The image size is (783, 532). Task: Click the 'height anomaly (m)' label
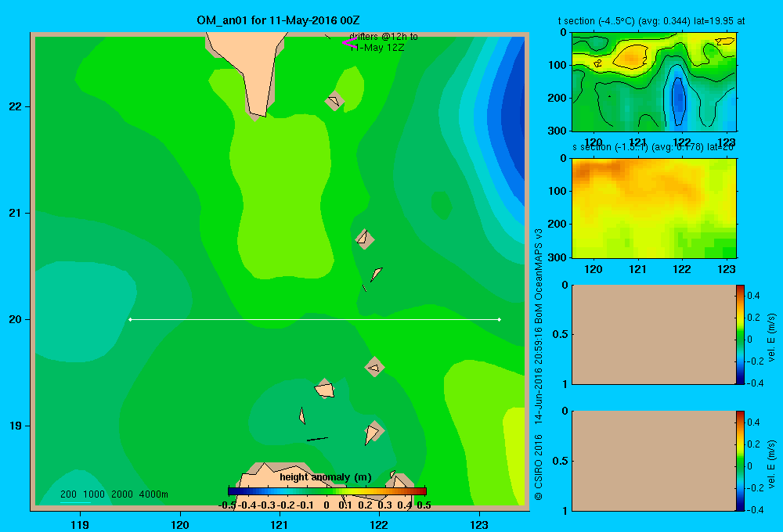[326, 477]
